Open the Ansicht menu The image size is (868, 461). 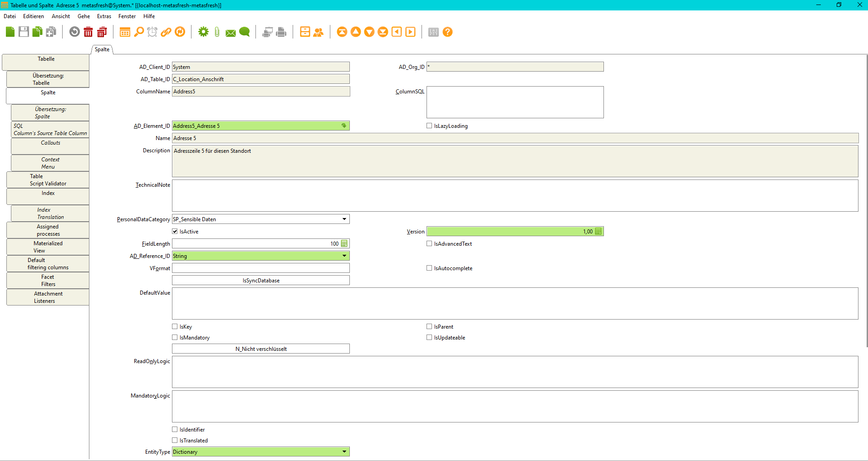(61, 16)
